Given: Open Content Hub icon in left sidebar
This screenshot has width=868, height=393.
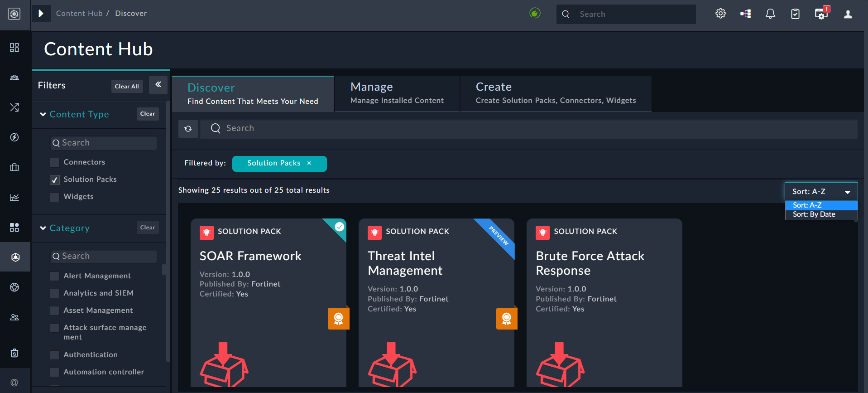Looking at the screenshot, I should click(15, 257).
